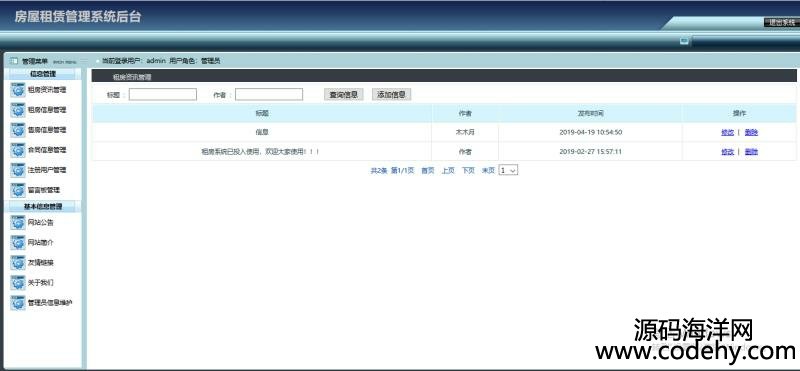Image resolution: width=800 pixels, height=371 pixels.
Task: Click the gear icon beside 网站简介
Action: [x=18, y=242]
